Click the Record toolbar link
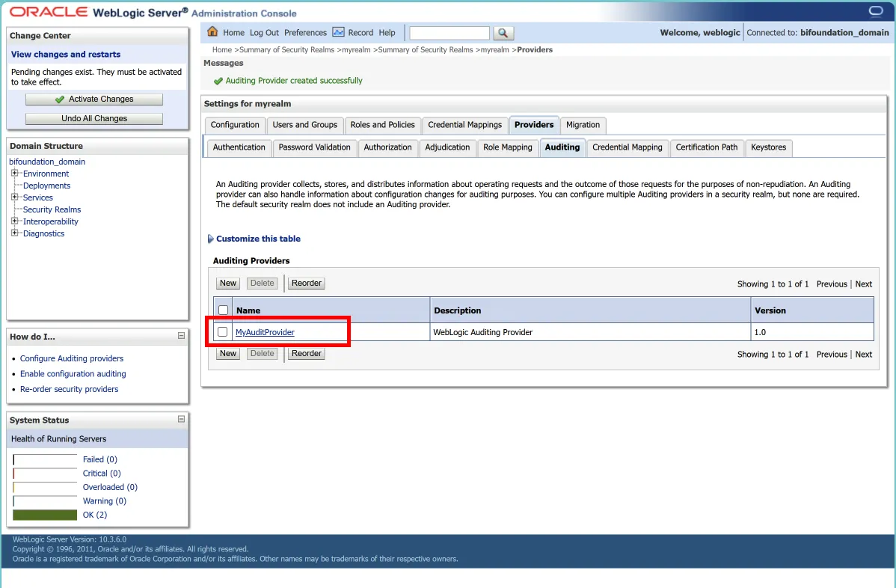The width and height of the screenshot is (896, 588). [360, 33]
